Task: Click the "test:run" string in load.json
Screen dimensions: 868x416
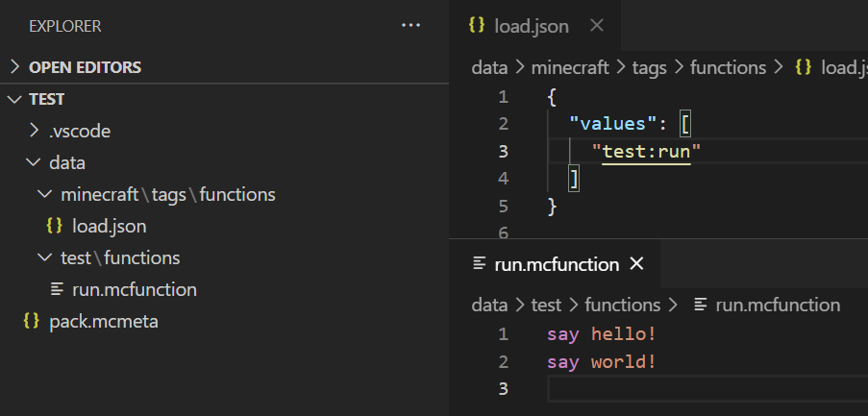Action: [x=647, y=152]
